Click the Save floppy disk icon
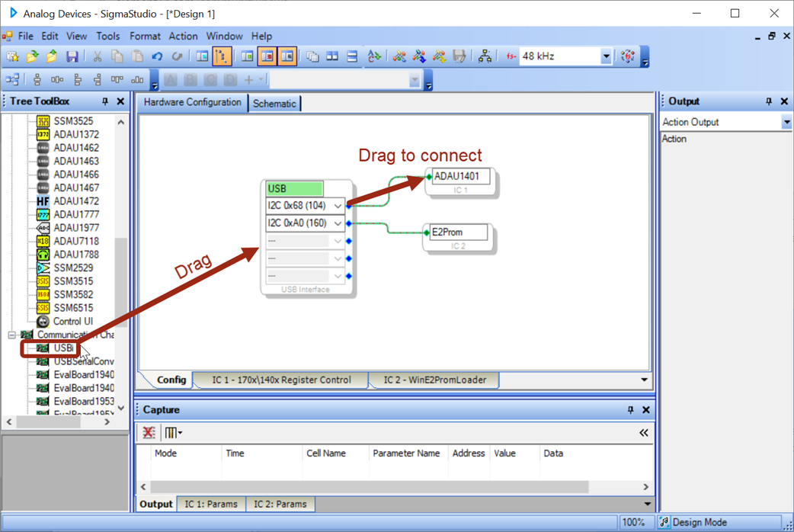The width and height of the screenshot is (794, 532). click(x=72, y=56)
